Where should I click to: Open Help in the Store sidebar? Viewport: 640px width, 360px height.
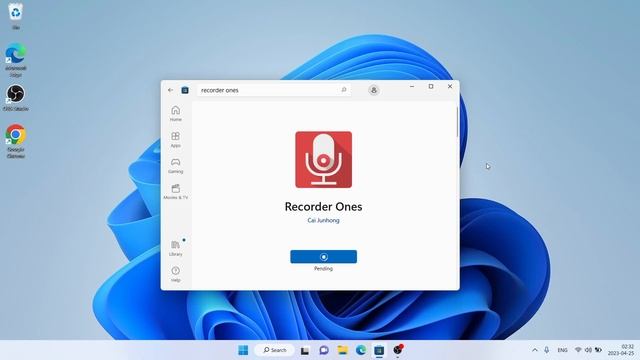[176, 274]
